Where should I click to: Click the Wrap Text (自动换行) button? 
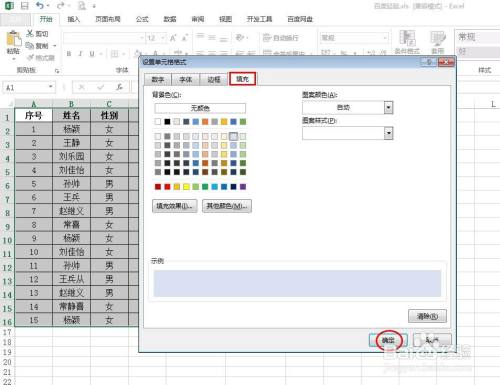pyautogui.click(x=281, y=38)
